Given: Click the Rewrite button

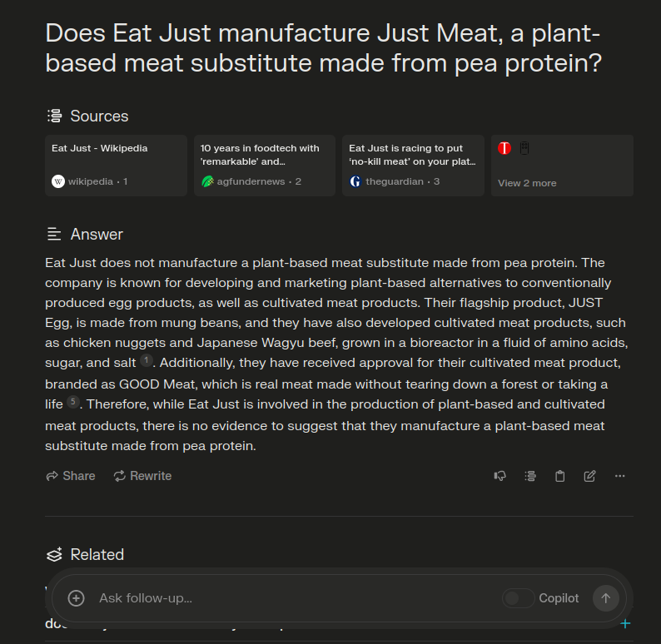Looking at the screenshot, I should [142, 476].
